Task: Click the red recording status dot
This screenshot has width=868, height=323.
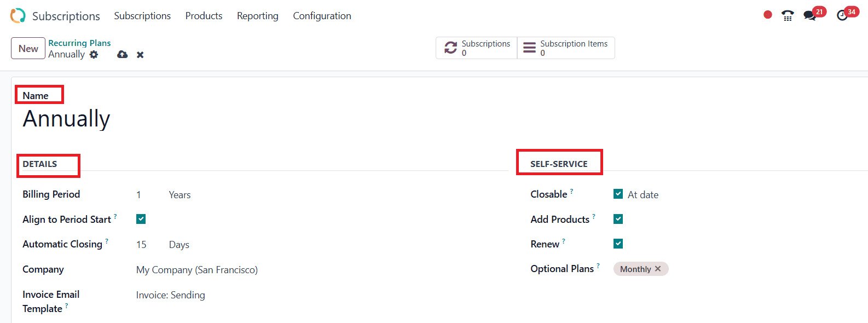Action: pyautogui.click(x=768, y=15)
